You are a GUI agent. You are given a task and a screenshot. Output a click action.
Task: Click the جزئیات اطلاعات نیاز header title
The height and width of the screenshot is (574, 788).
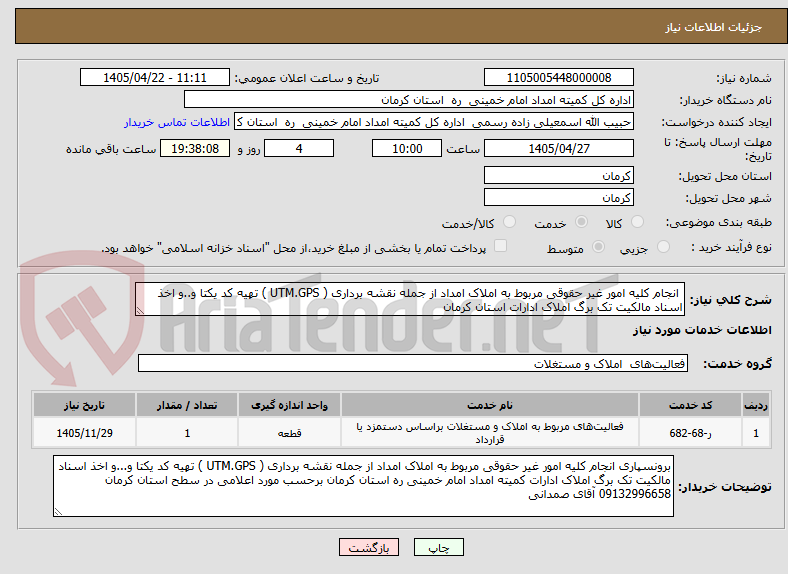pyautogui.click(x=714, y=27)
